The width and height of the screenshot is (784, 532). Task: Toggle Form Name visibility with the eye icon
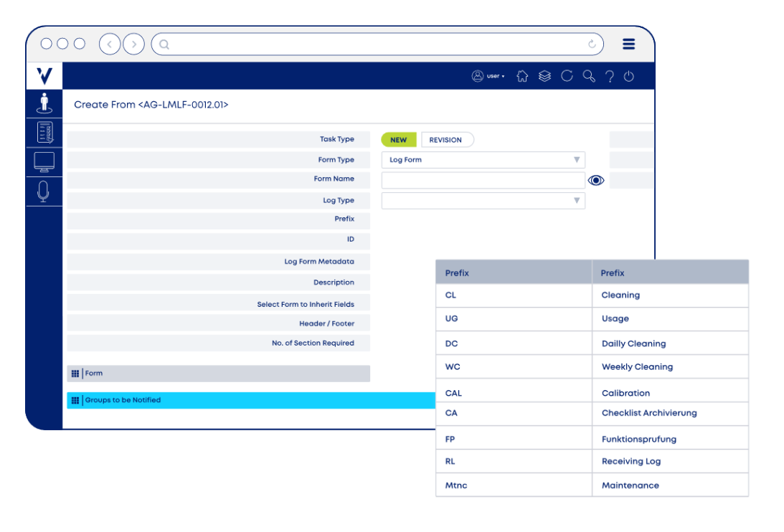[596, 180]
